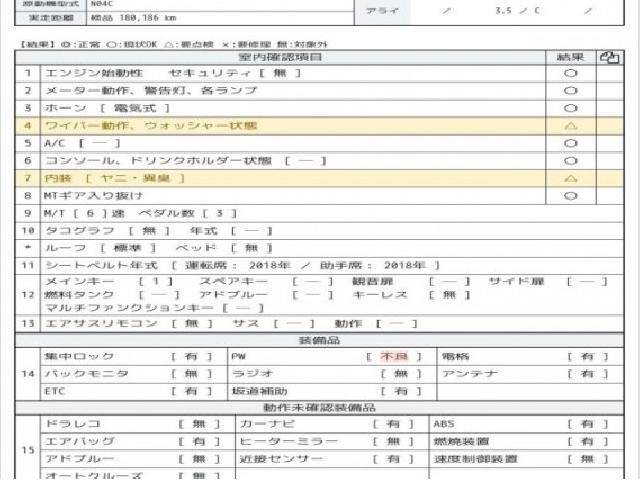Image resolution: width=640 pixels, height=480 pixels.
Task: Click the サイド扉 entry
Action: tap(548, 281)
